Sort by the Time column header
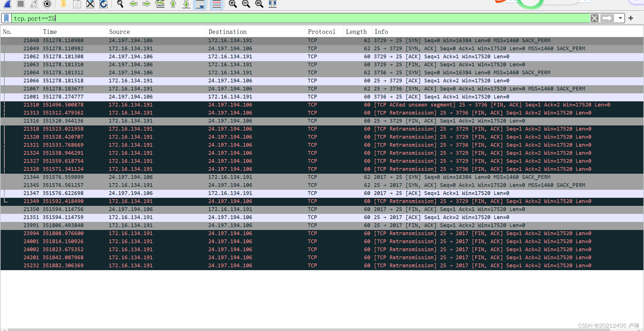Image resolution: width=644 pixels, height=331 pixels. coord(74,32)
